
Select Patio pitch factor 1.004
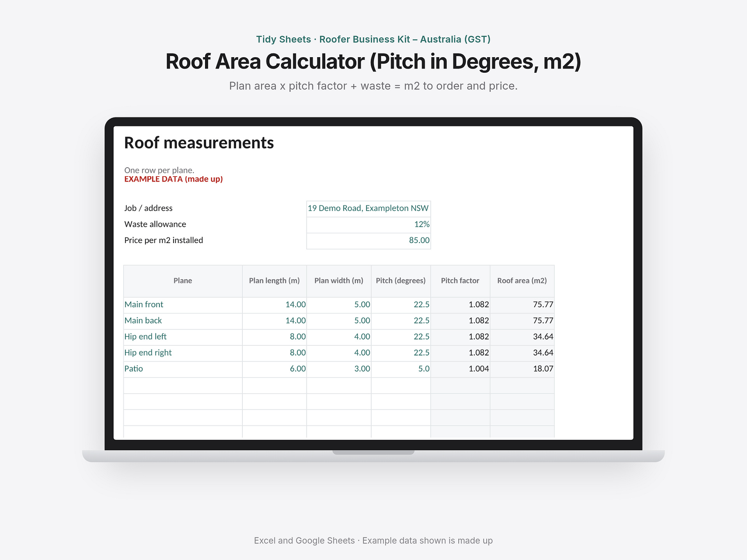[x=460, y=369]
